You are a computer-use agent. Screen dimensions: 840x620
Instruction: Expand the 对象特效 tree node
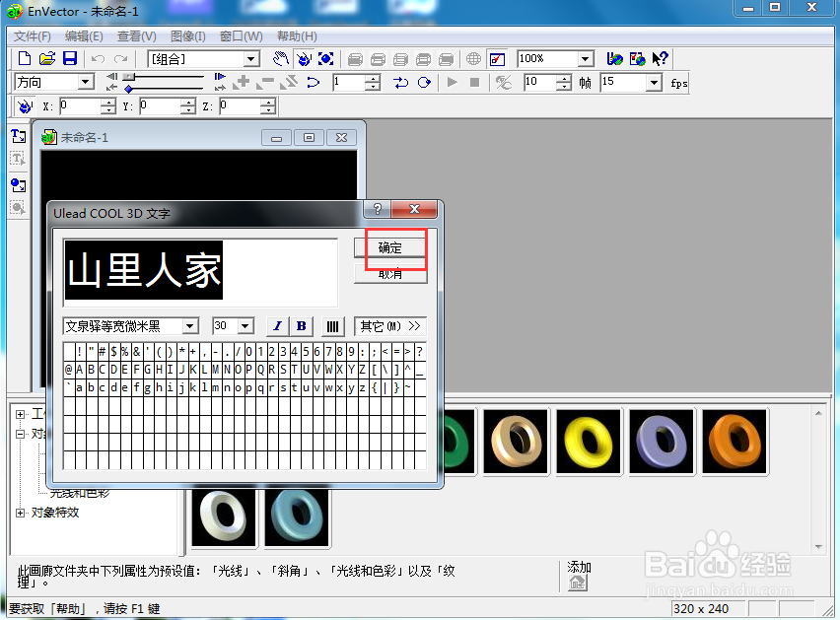(x=20, y=513)
